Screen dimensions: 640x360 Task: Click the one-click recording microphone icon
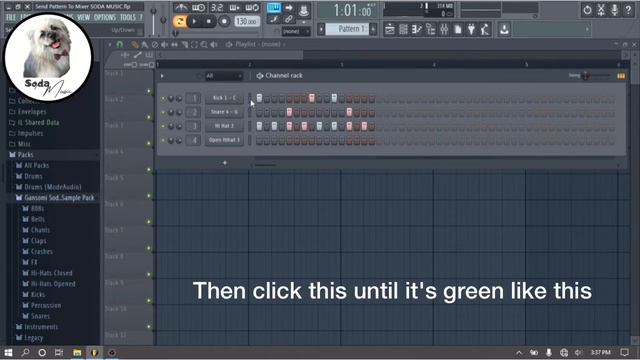[x=614, y=10]
